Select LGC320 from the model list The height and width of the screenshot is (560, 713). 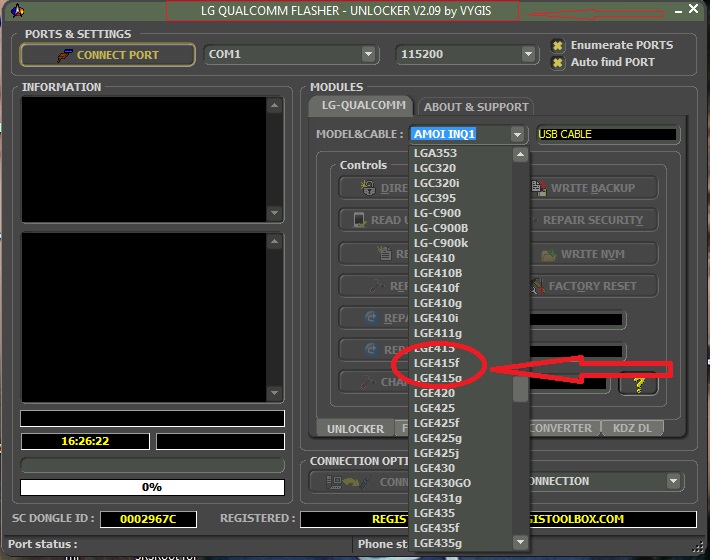pyautogui.click(x=460, y=168)
